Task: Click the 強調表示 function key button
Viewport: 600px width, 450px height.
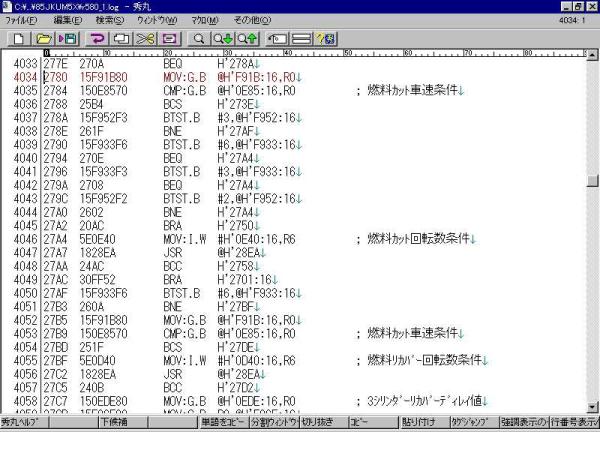Action: (524, 422)
